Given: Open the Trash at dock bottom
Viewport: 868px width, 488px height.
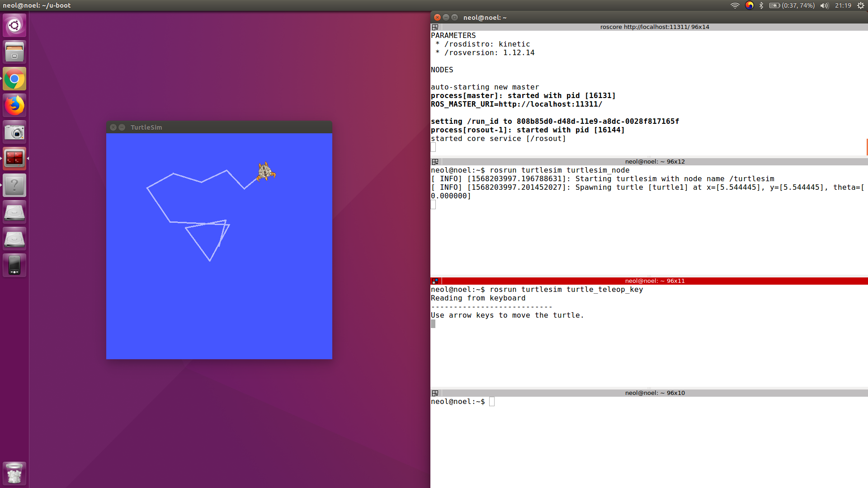Looking at the screenshot, I should 14,474.
